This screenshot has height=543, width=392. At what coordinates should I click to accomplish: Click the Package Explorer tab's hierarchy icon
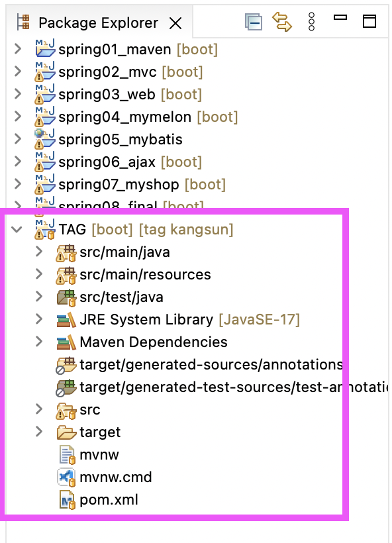click(23, 22)
